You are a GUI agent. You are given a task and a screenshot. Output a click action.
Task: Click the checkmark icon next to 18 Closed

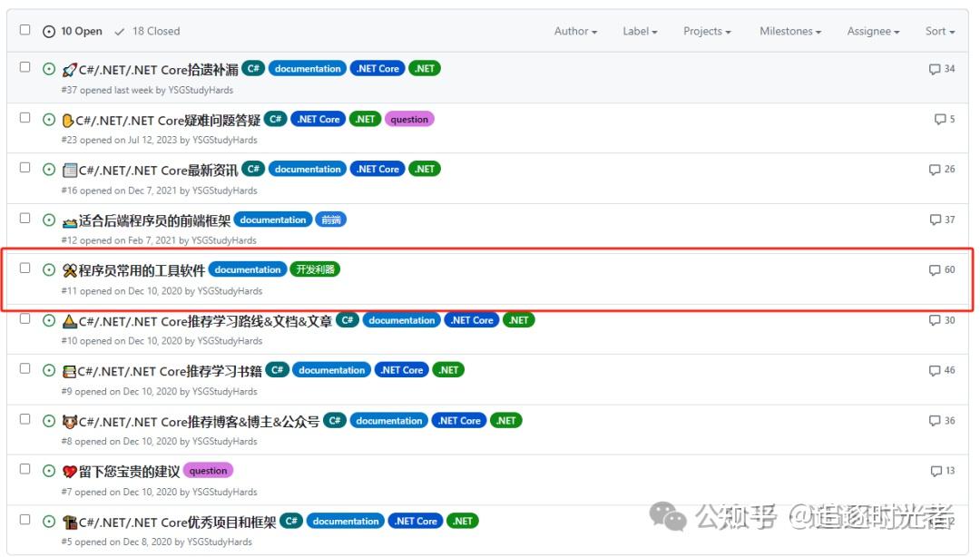tap(120, 31)
